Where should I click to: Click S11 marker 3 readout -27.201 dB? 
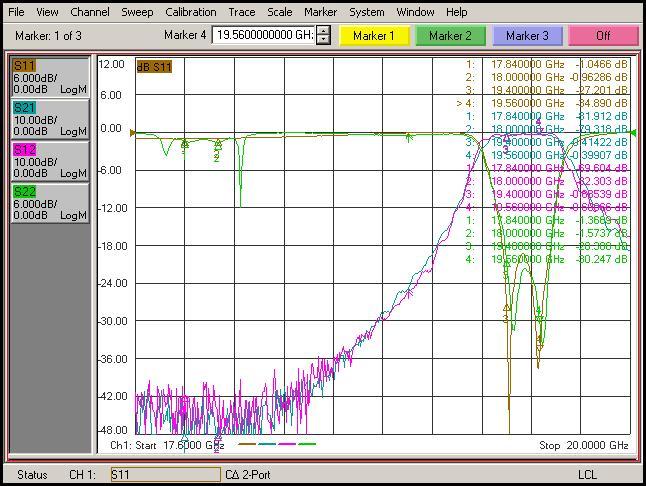pos(602,90)
